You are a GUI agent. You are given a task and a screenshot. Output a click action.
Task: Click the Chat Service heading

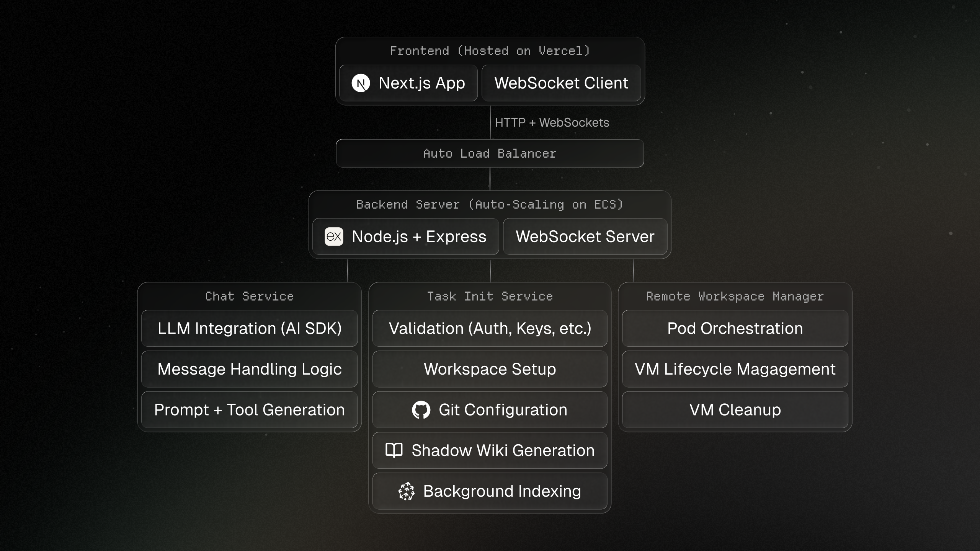250,297
